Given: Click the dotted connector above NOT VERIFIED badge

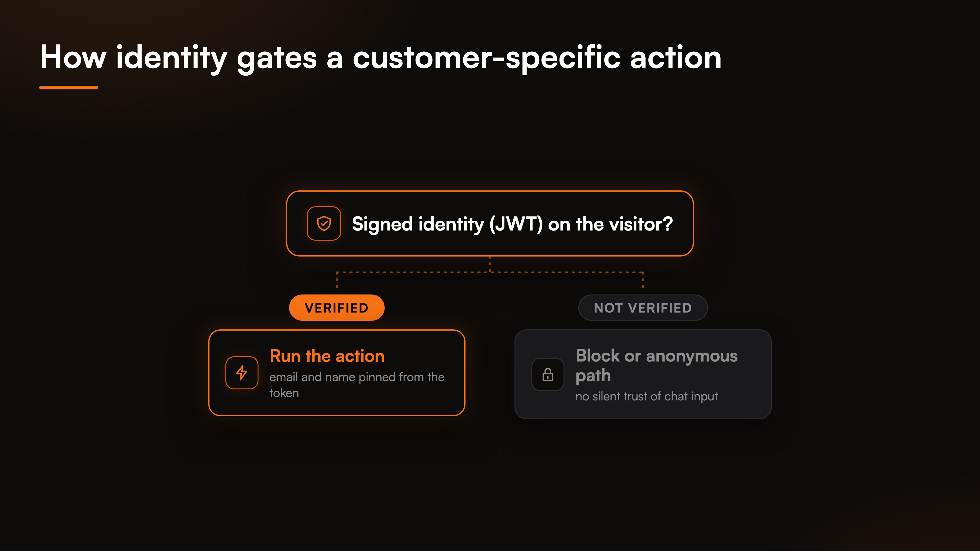Looking at the screenshot, I should tap(643, 281).
